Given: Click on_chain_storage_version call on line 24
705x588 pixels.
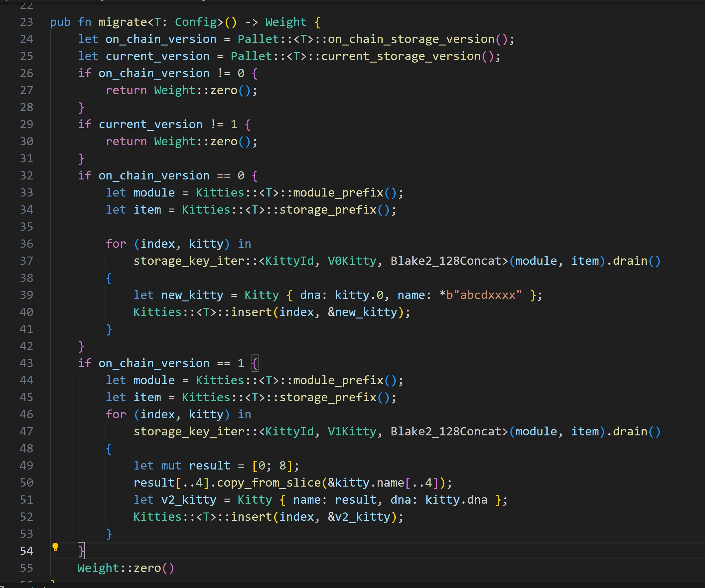Looking at the screenshot, I should pyautogui.click(x=411, y=39).
